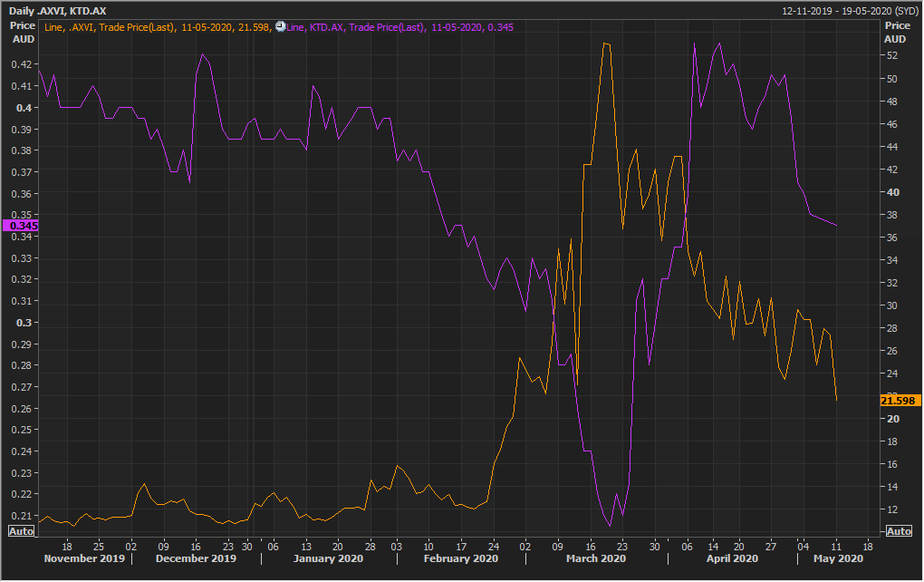This screenshot has width=924, height=582.
Task: Click January 2020 on the time axis
Action: pos(328,558)
